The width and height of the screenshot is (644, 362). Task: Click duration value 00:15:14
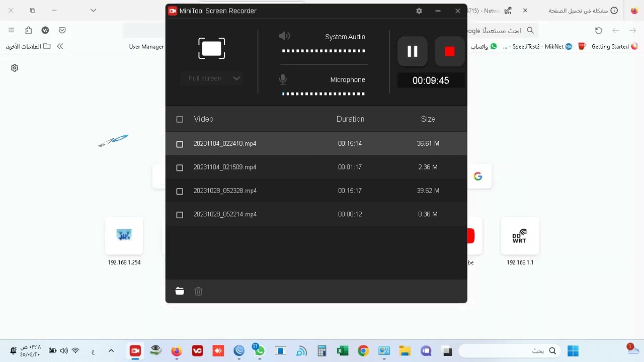350,143
